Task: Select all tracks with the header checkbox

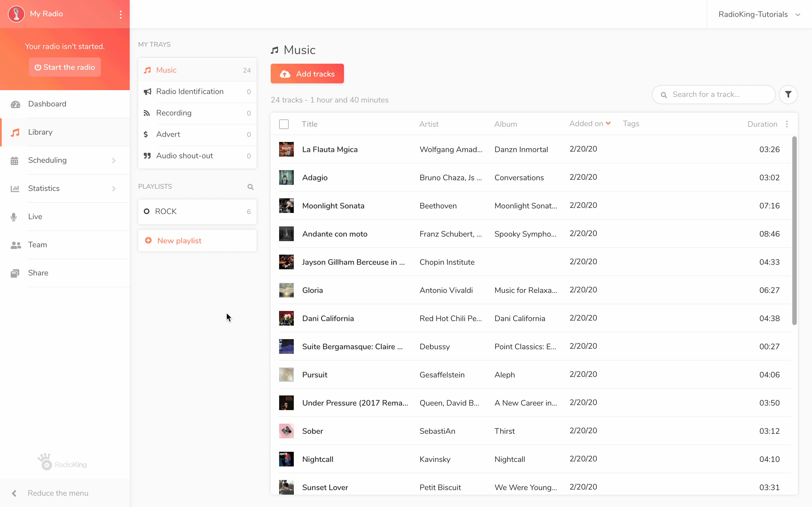Action: pyautogui.click(x=284, y=124)
